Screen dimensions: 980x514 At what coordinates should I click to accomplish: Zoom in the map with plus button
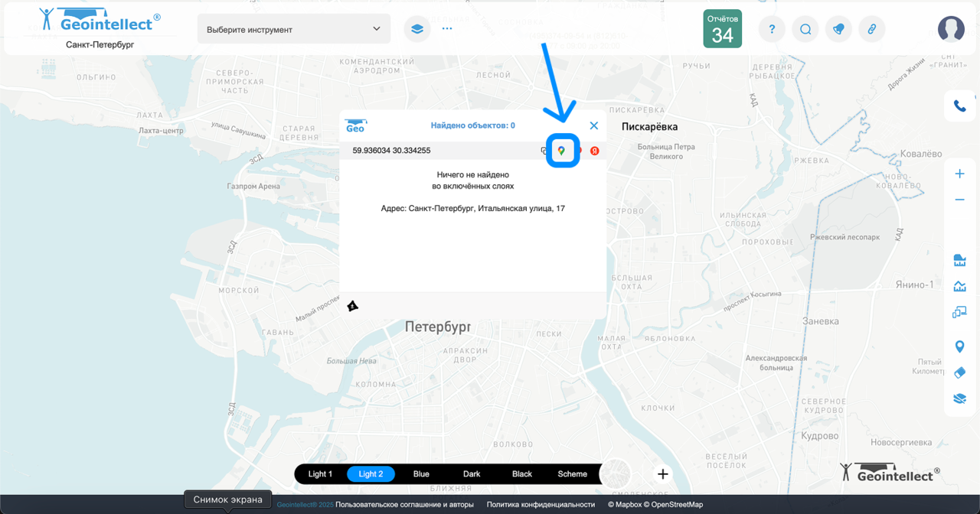[959, 174]
